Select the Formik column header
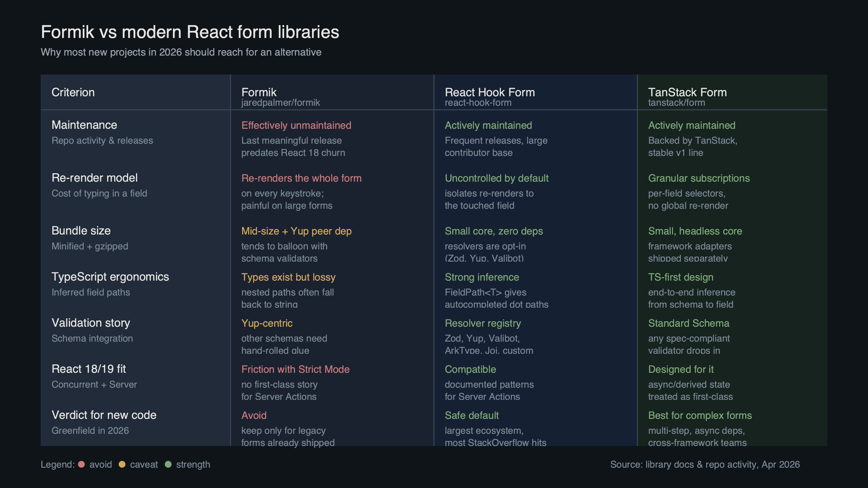The height and width of the screenshot is (488, 868). pyautogui.click(x=259, y=92)
